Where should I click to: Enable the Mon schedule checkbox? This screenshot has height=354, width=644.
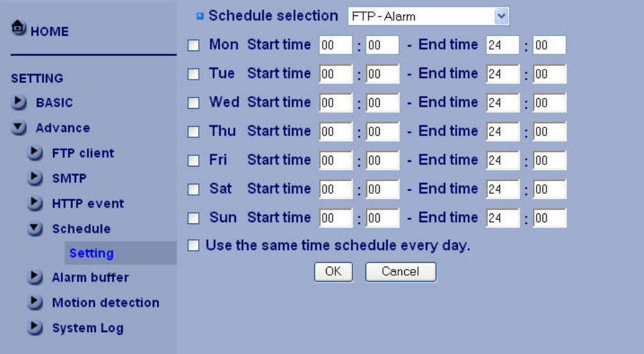click(x=193, y=46)
